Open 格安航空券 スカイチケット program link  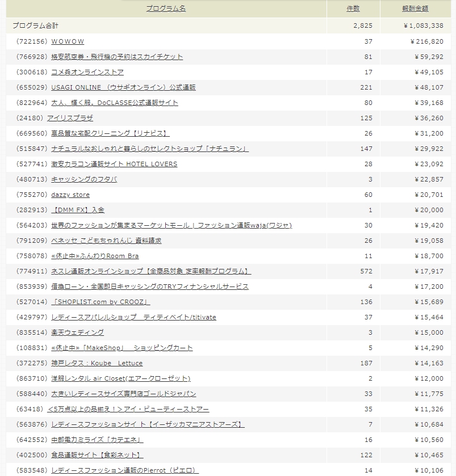tap(117, 57)
